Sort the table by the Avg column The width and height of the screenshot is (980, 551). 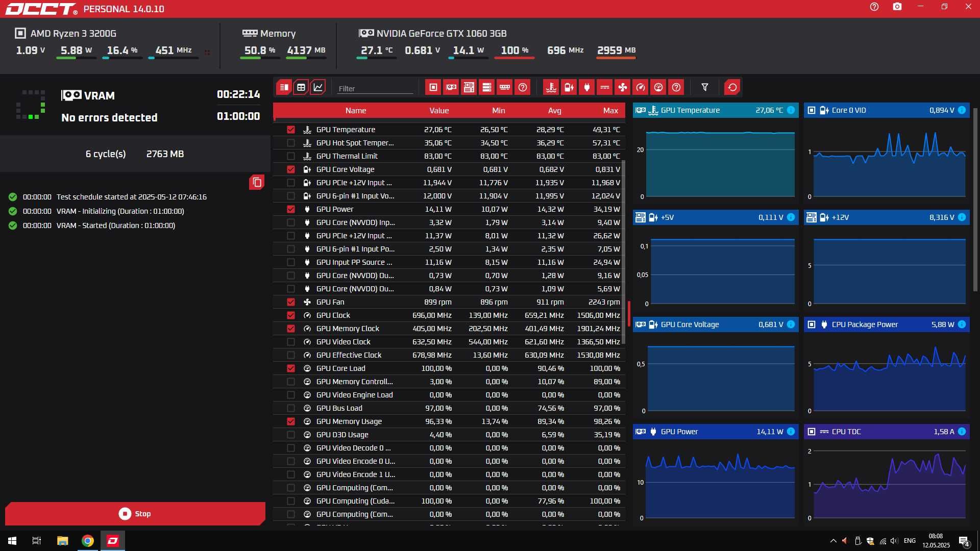[555, 111]
